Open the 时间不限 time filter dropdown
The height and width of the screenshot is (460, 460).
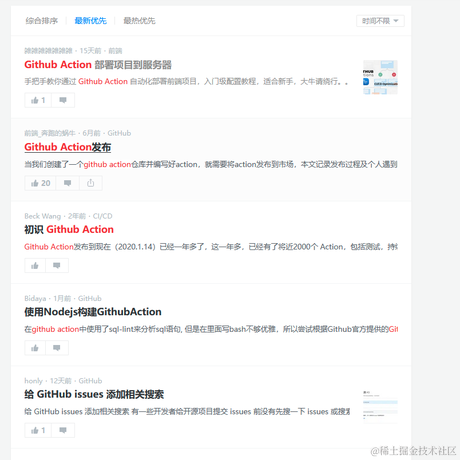[380, 21]
